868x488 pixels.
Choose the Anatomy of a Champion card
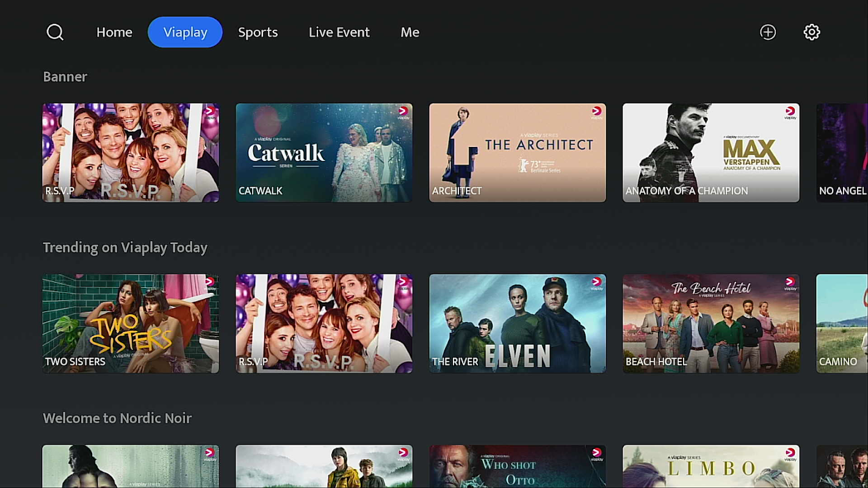click(711, 152)
